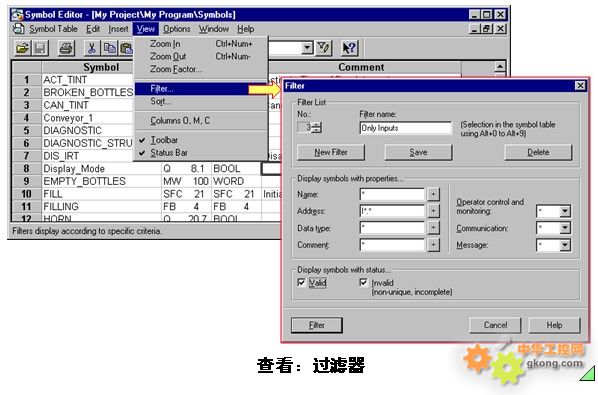Click the Print toolbar icon

(x=66, y=48)
